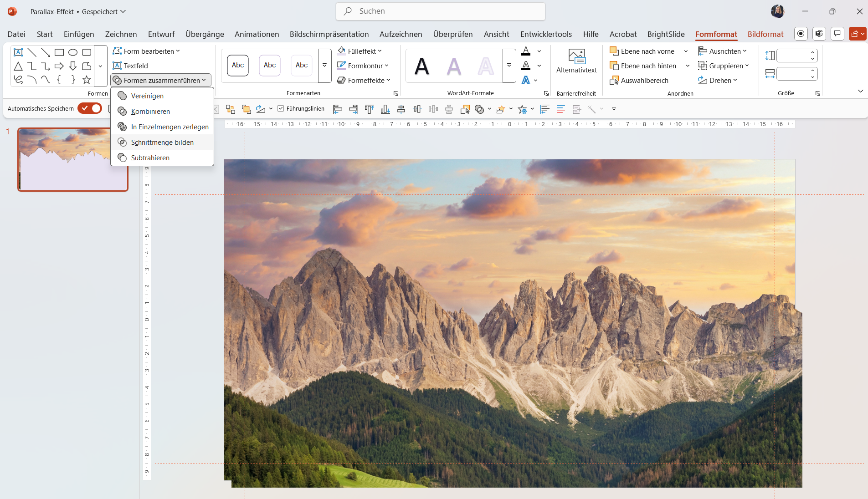Open the Fülleffekt dropdown
The height and width of the screenshot is (499, 868).
tap(360, 51)
